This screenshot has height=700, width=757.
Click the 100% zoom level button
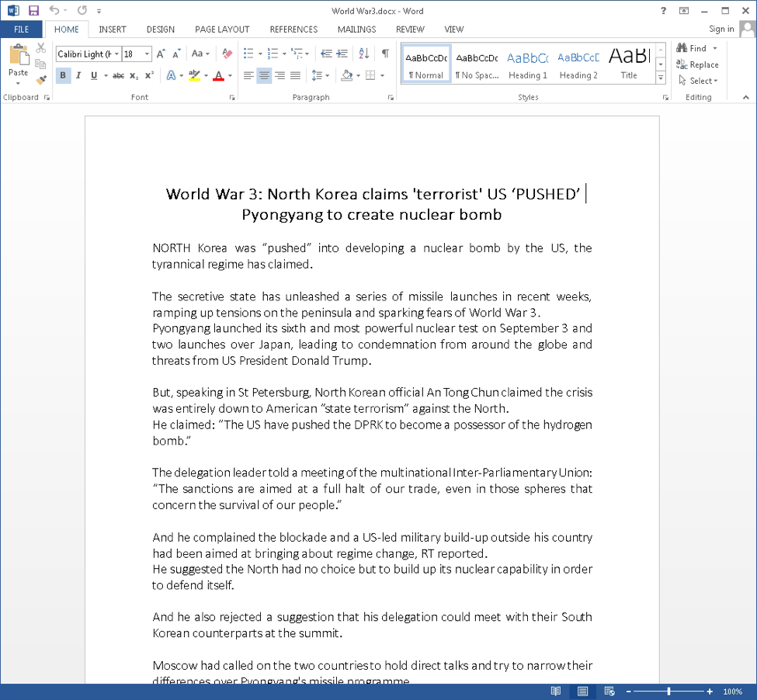[x=732, y=691]
